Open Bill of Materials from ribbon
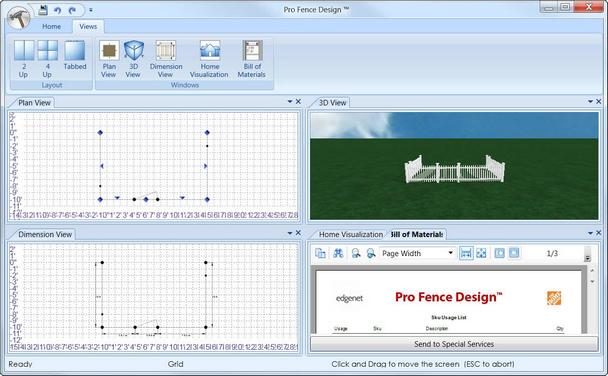The image size is (608, 376). 252,59
